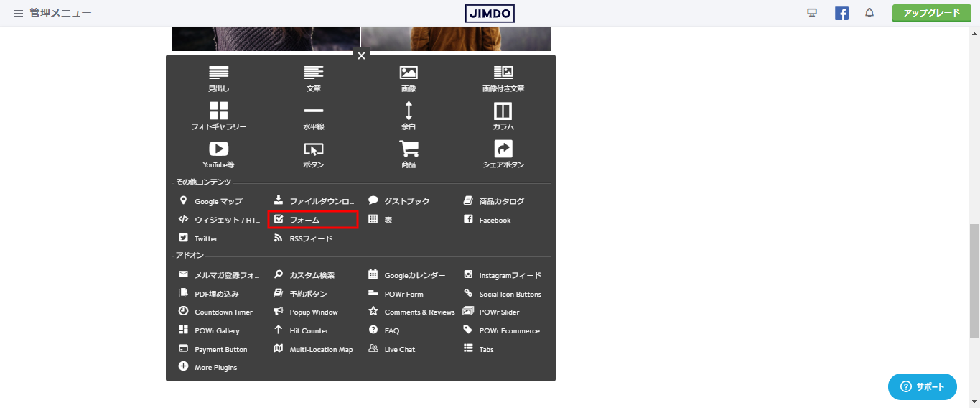980x408 pixels.
Task: Add a フォトギャラリー photo gallery
Action: [218, 116]
